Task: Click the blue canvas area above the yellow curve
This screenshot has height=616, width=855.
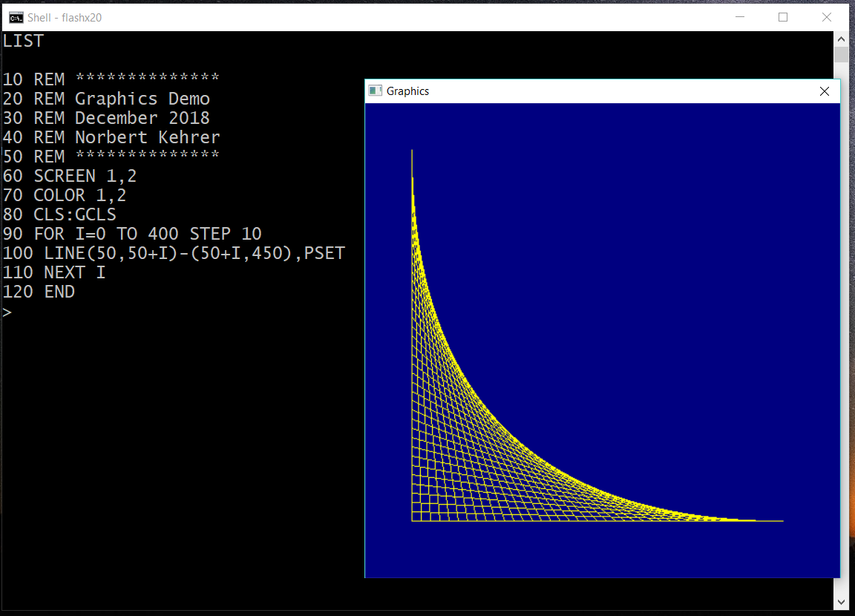Action: point(631,260)
